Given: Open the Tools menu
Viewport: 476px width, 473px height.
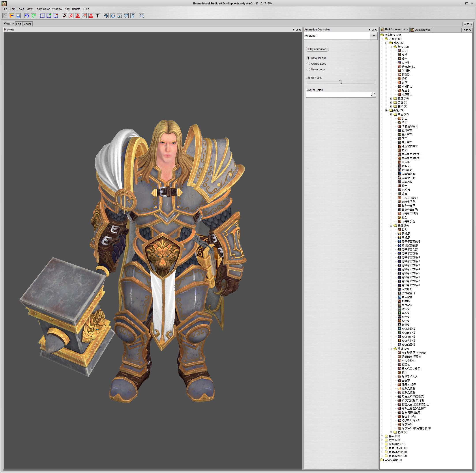Looking at the screenshot, I should click(x=21, y=9).
